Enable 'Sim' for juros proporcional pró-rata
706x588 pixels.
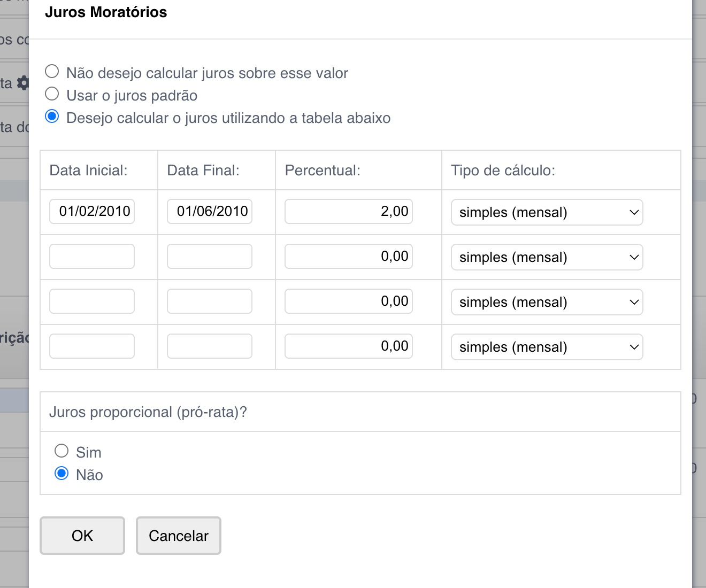(x=62, y=451)
